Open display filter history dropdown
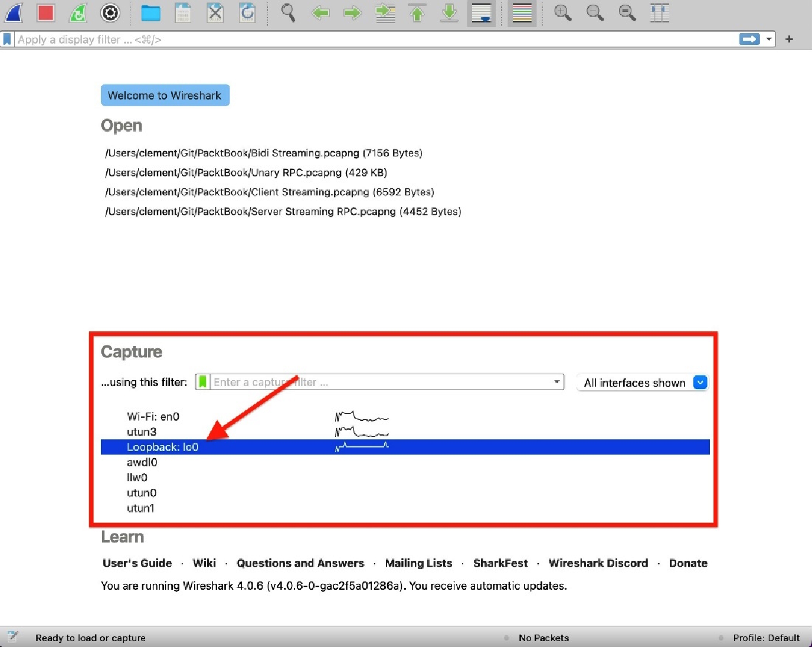This screenshot has height=647, width=812. click(769, 39)
